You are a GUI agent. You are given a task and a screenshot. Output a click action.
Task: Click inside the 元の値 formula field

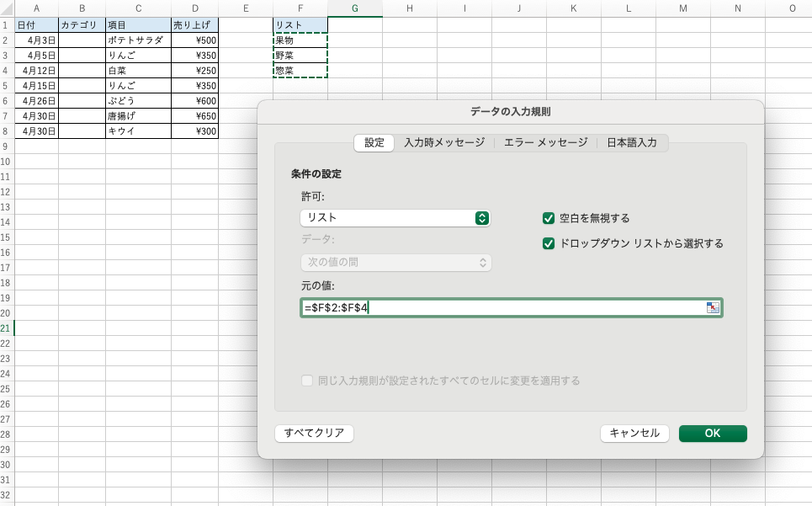(502, 308)
